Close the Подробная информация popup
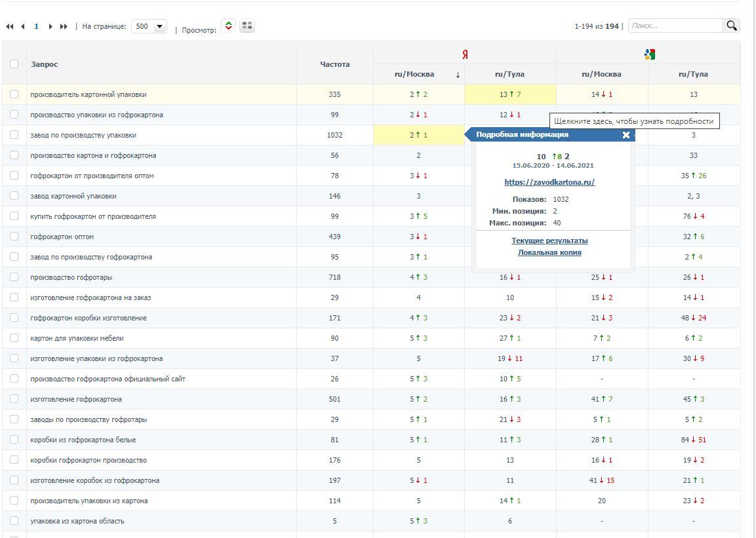 (626, 135)
